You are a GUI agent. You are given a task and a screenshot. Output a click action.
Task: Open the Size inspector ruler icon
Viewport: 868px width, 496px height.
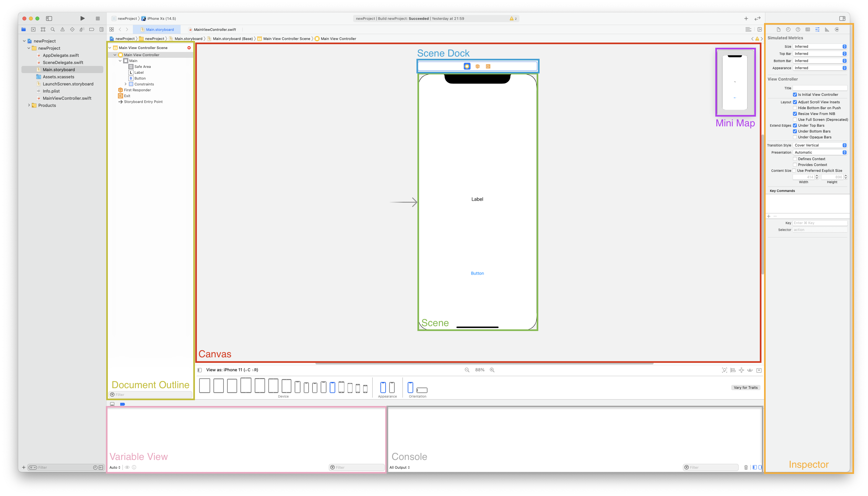tap(827, 30)
